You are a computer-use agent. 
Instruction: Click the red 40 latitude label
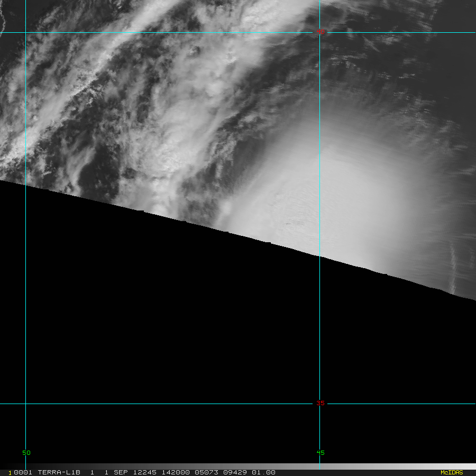[321, 32]
